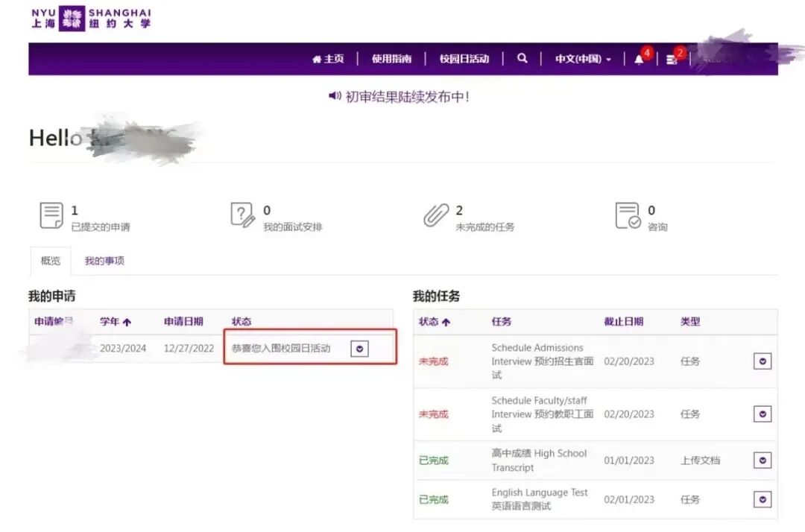Open the 校园日活动 menu item
This screenshot has width=805, height=532.
coord(464,59)
